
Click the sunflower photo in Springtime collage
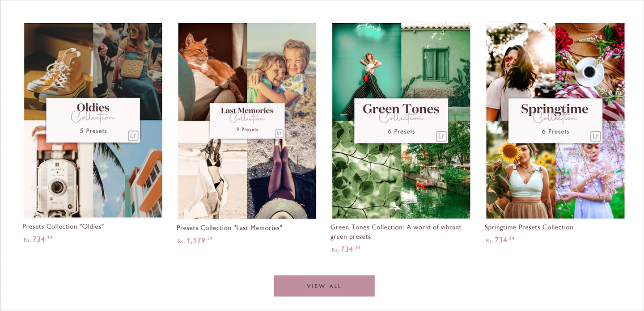521,169
